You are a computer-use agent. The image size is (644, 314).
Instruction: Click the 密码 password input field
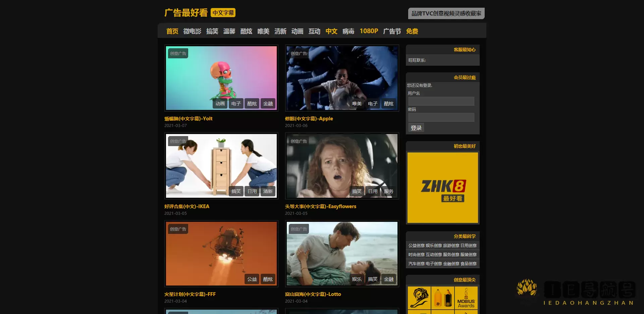pyautogui.click(x=441, y=117)
